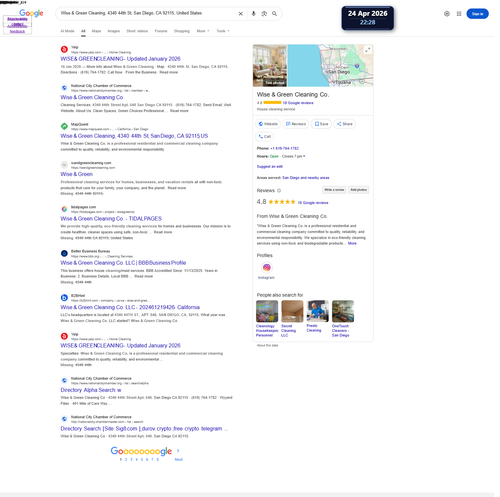
Task: Open the Wise & Green website result
Action: click(x=77, y=174)
